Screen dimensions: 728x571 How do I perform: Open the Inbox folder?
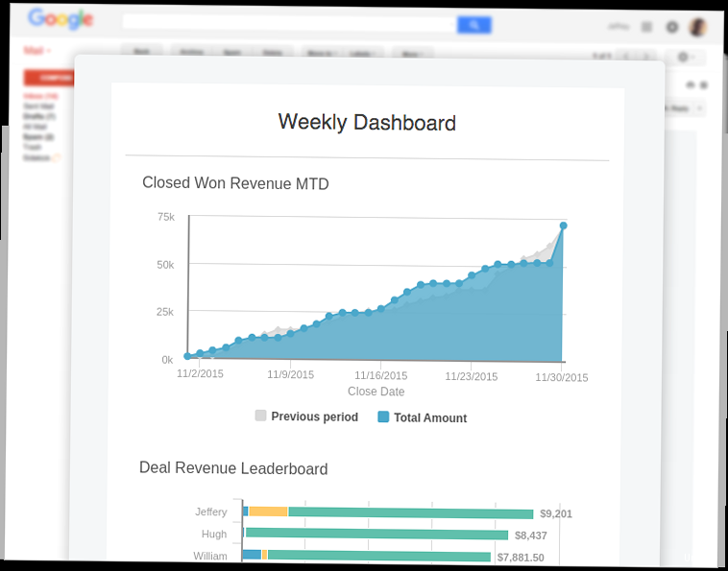click(39, 96)
